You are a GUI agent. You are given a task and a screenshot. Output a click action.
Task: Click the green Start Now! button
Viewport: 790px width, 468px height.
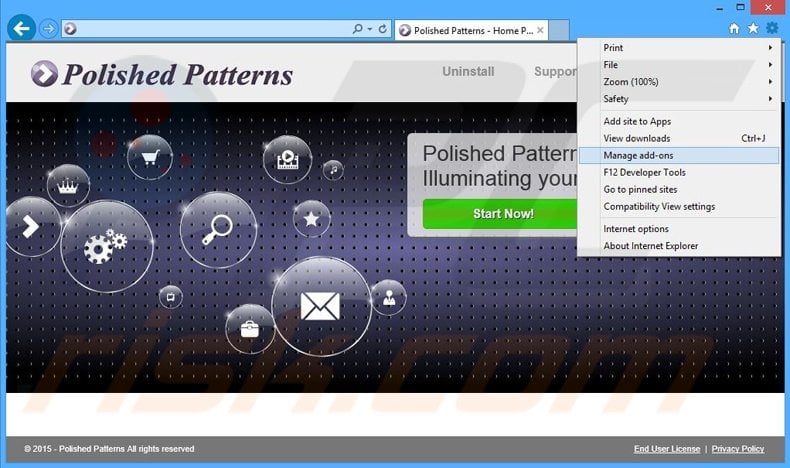pyautogui.click(x=500, y=214)
